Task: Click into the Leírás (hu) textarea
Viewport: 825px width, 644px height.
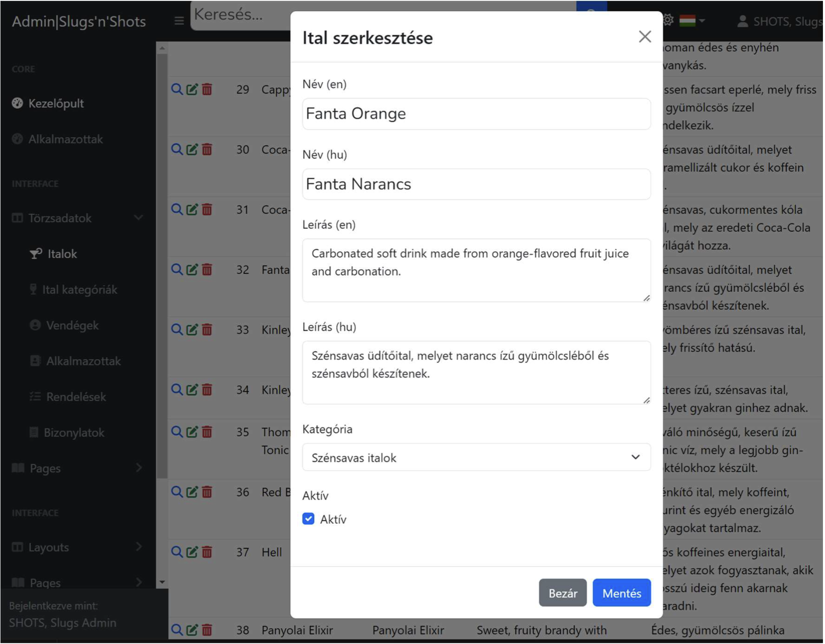Action: (x=477, y=373)
